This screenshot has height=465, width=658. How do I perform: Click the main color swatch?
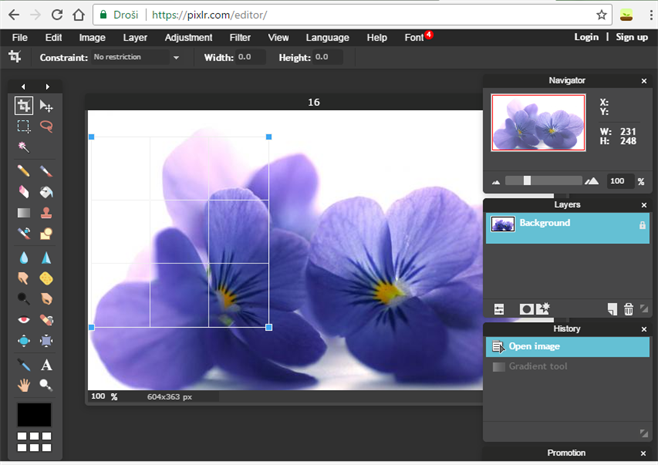pyautogui.click(x=34, y=414)
